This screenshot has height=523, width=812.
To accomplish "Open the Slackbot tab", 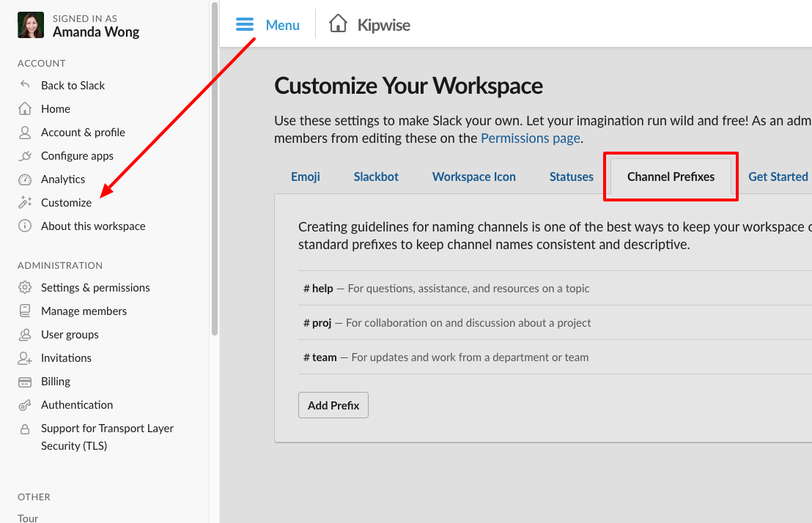I will [376, 177].
